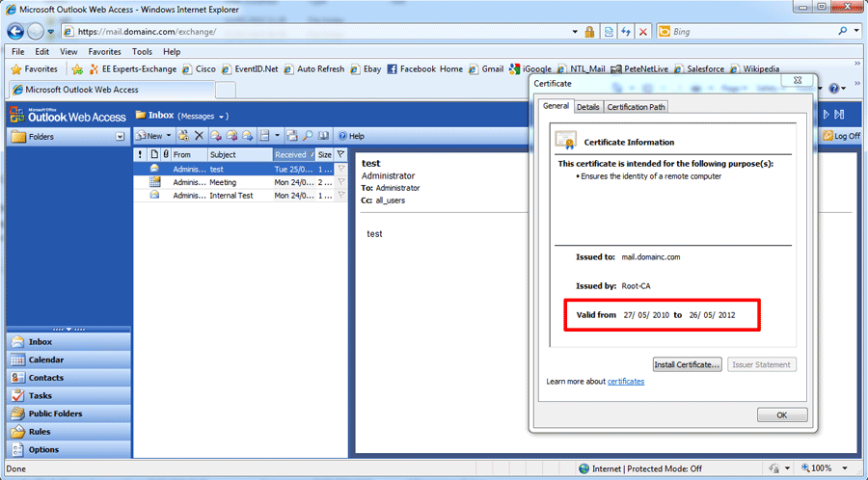Flag the 'test' message

(x=341, y=169)
